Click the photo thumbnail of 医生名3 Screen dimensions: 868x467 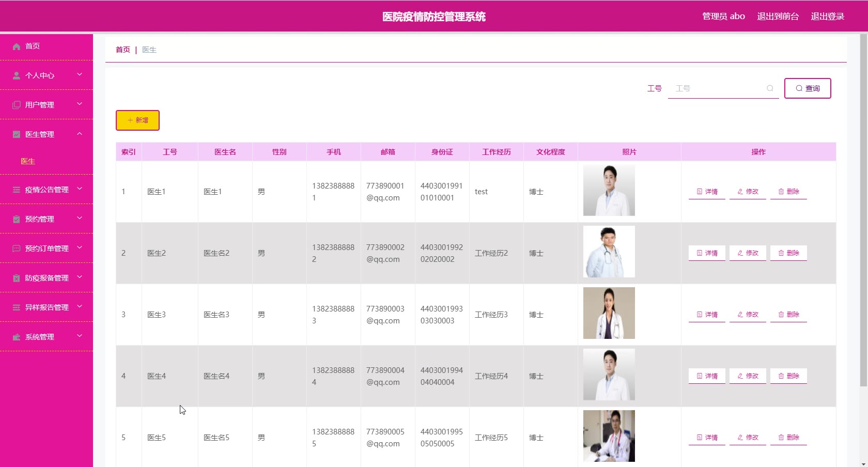609,313
